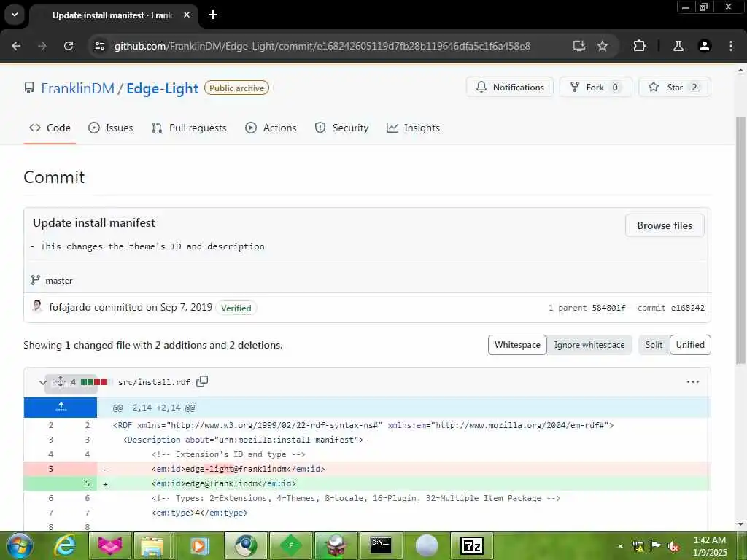Viewport: 747px width, 560px height.
Task: Click the Verified badge
Action: [x=236, y=308]
